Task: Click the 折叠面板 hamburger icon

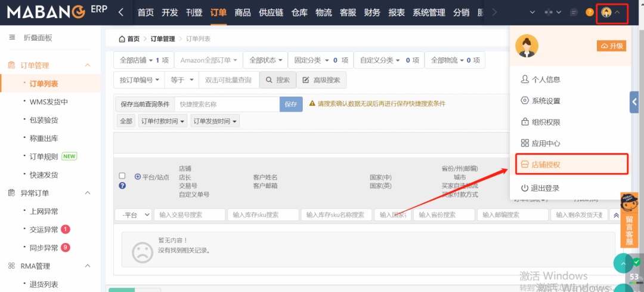Action: (12, 38)
